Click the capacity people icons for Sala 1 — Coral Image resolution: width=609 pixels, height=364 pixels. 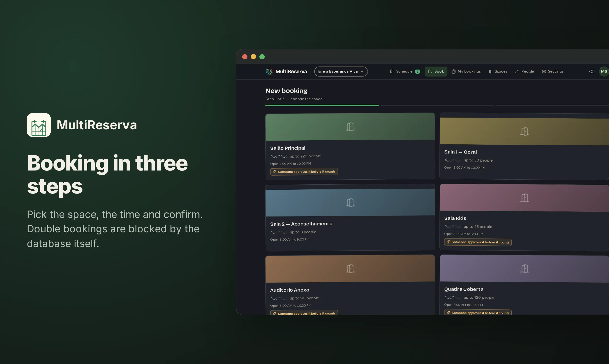tap(453, 160)
